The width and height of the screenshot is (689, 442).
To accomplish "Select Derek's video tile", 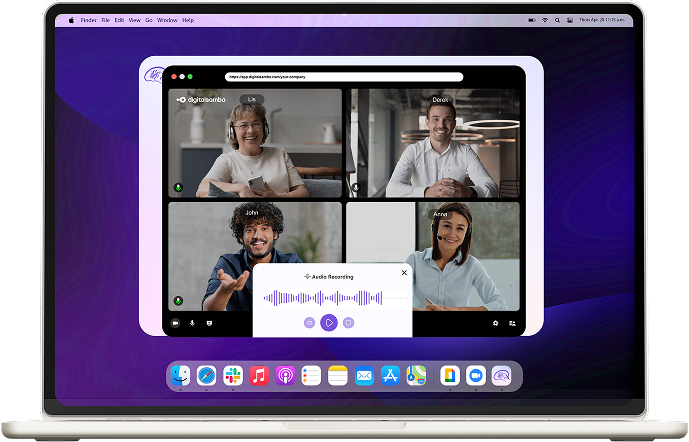I will coord(433,143).
